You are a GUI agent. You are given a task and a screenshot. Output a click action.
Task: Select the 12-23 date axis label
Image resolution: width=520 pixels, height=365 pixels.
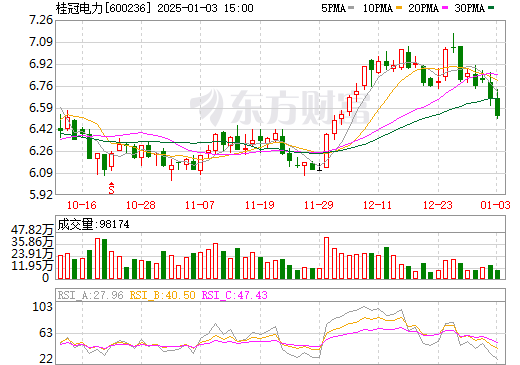(x=438, y=205)
